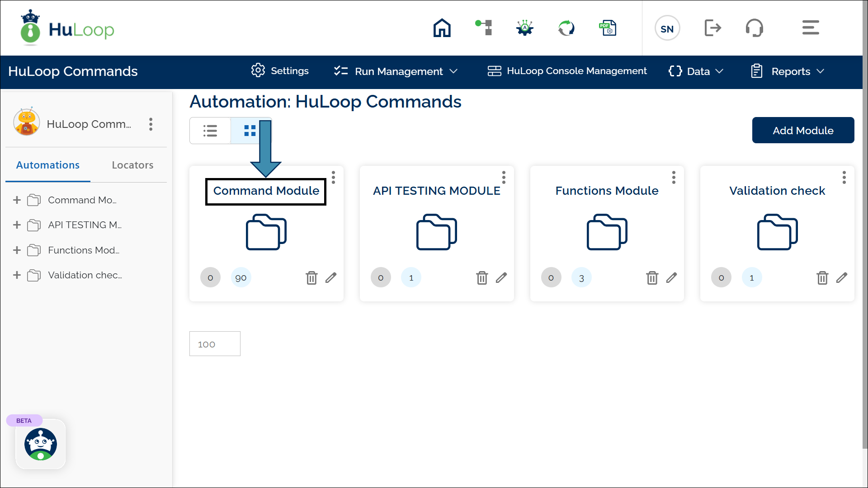868x488 pixels.
Task: Click the logout icon
Action: pyautogui.click(x=713, y=28)
